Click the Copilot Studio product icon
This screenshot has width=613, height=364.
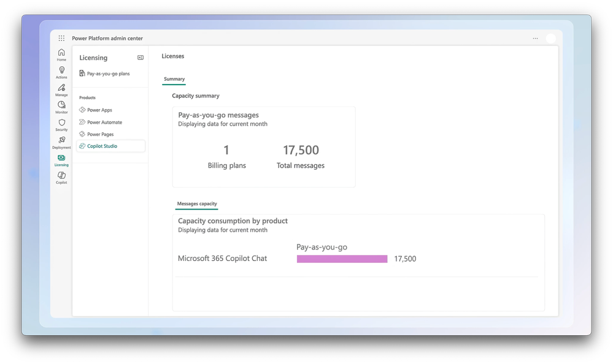point(82,146)
